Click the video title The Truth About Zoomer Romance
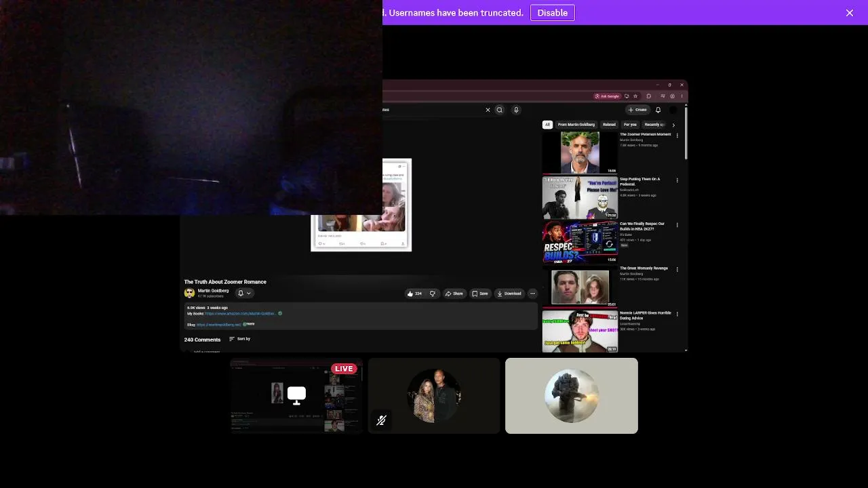Viewport: 868px width, 488px height. pos(225,282)
